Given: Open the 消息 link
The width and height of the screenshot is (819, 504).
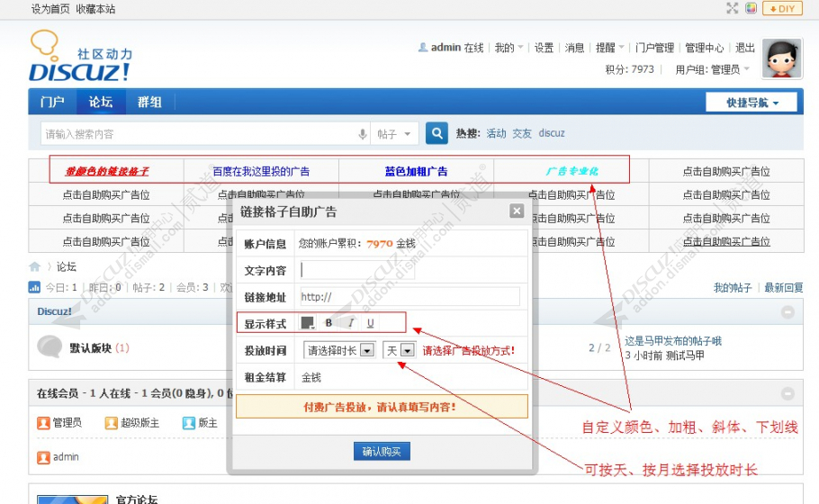Looking at the screenshot, I should pos(574,48).
